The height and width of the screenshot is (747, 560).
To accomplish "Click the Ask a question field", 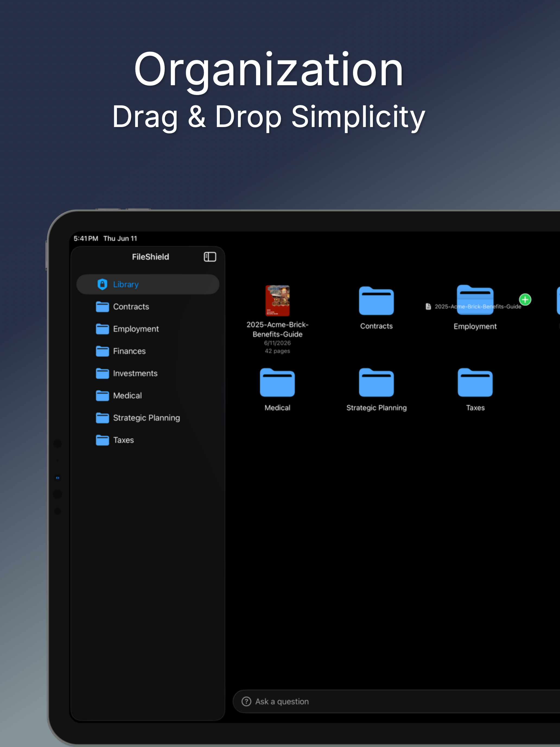I will pyautogui.click(x=396, y=701).
